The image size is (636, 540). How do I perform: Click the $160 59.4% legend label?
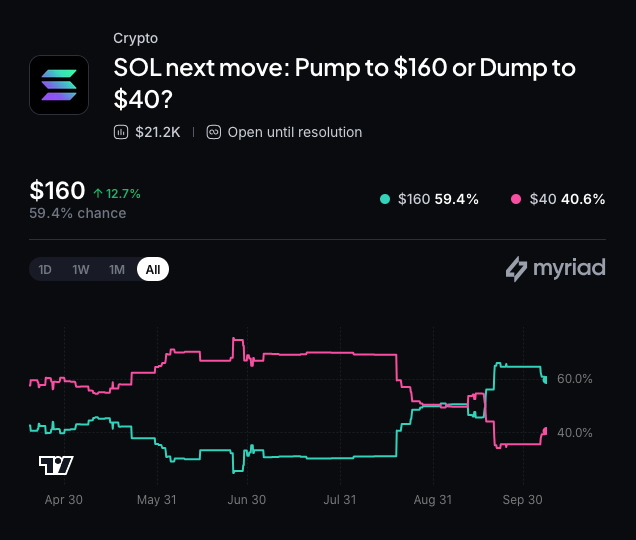click(438, 199)
